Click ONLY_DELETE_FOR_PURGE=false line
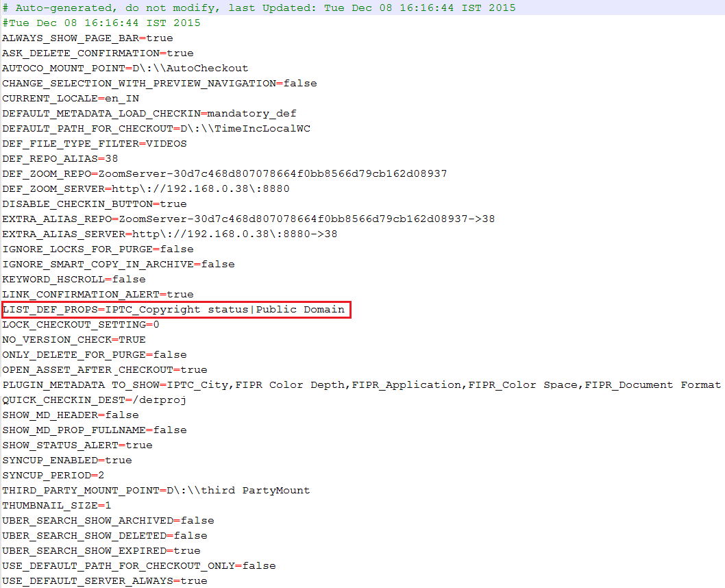This screenshot has height=588, width=725. coord(95,354)
